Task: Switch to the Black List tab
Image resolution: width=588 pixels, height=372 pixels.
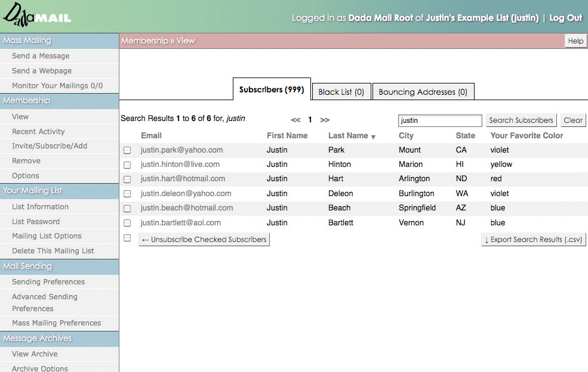Action: 341,92
